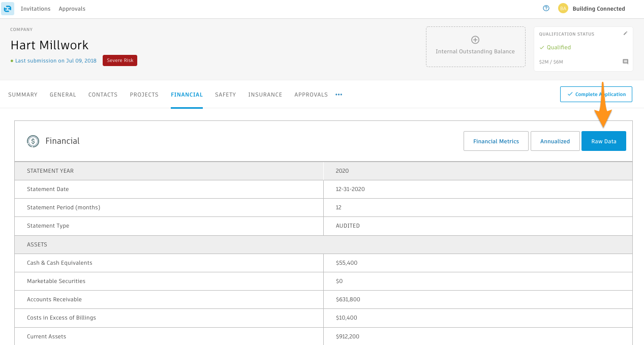Open Invitations in top navigation
This screenshot has width=644, height=345.
tap(36, 9)
